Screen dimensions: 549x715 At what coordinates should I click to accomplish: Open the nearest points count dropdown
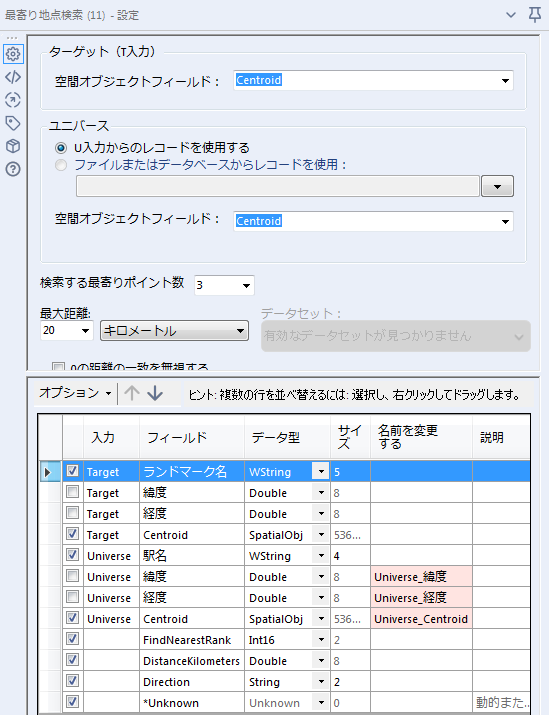click(246, 285)
